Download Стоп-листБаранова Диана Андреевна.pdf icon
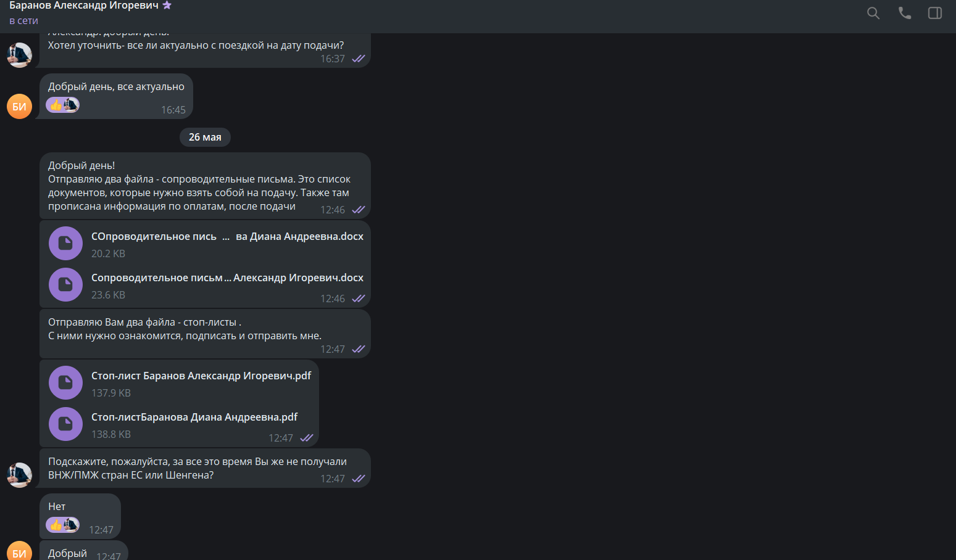The height and width of the screenshot is (560, 956). tap(65, 424)
